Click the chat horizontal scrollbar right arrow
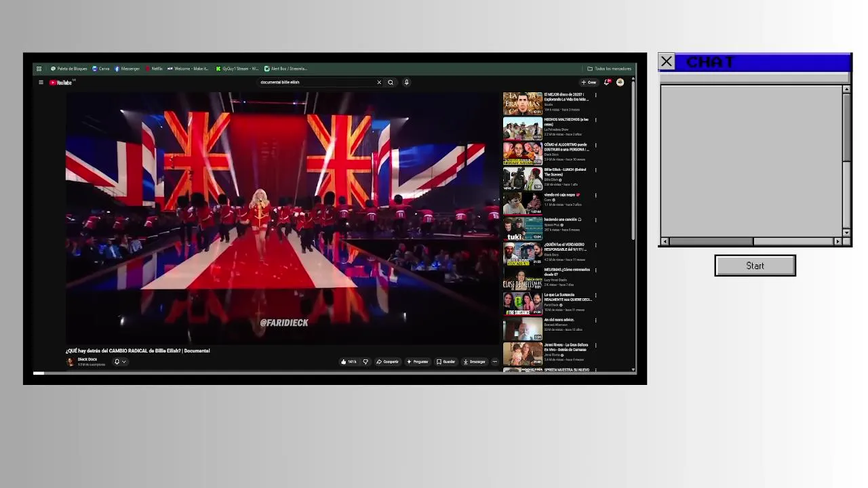 (x=837, y=241)
